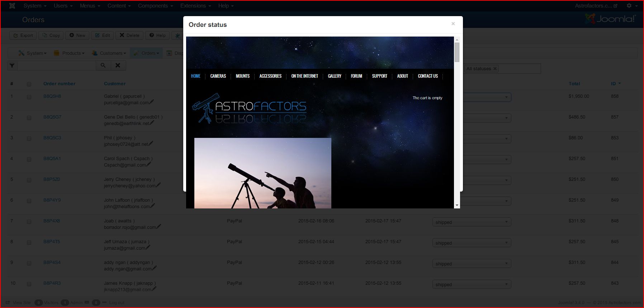644x308 pixels.
Task: Click the pencil icon beside jumaza@gmail.com
Action: tap(148, 247)
